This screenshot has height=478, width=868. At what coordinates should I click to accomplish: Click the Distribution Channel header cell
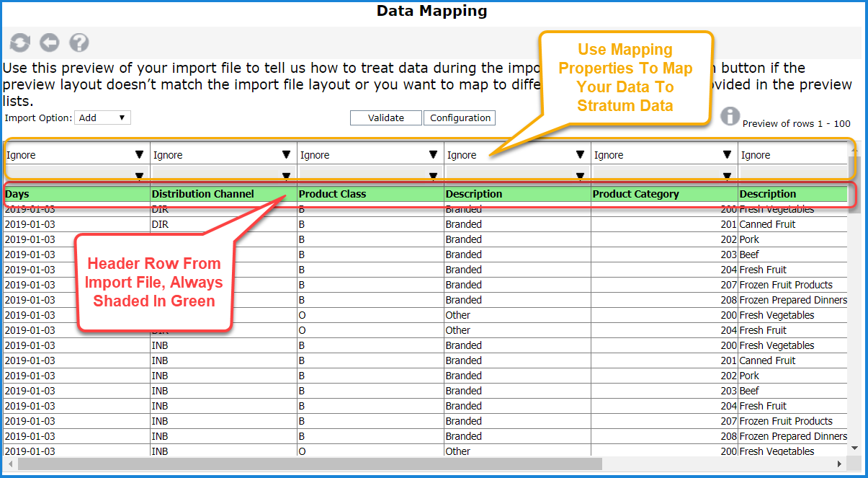223,194
